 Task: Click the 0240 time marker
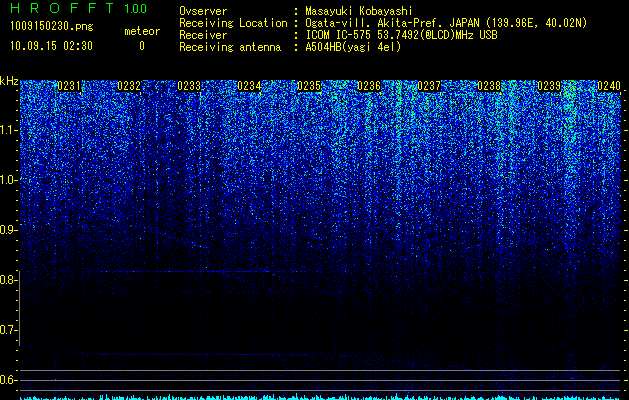click(609, 86)
